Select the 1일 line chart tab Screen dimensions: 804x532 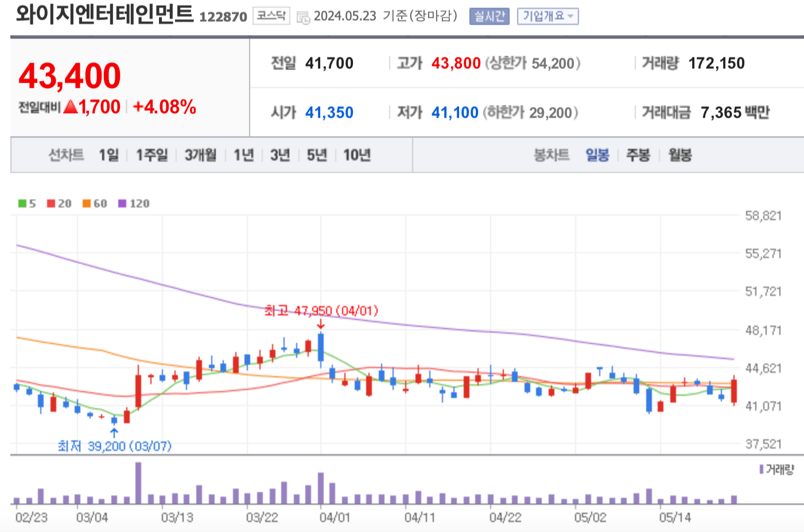point(108,155)
